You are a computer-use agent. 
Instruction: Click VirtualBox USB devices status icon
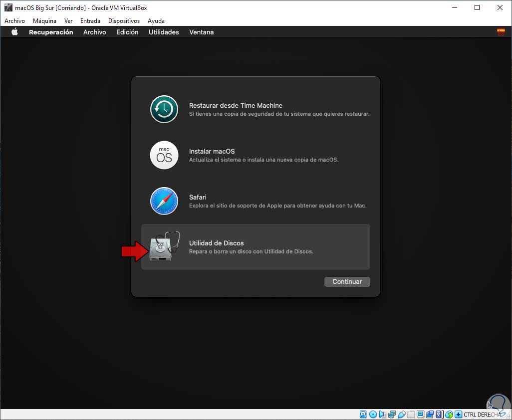point(402,415)
